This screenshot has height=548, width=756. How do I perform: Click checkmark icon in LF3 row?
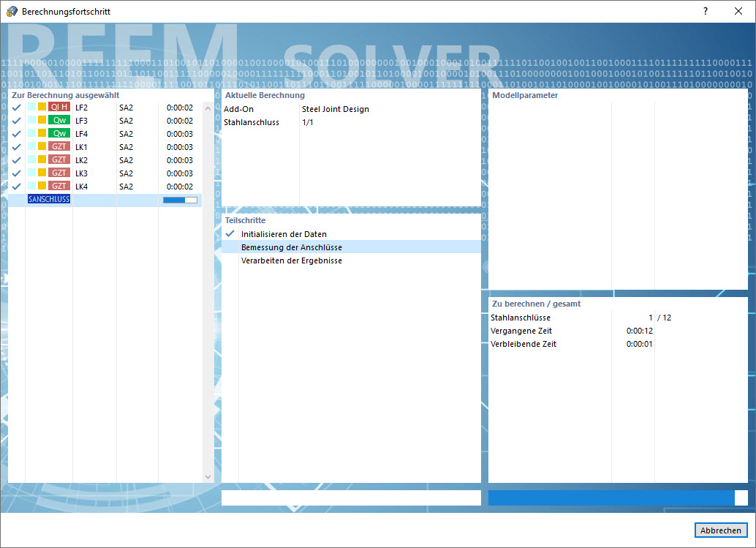click(16, 121)
